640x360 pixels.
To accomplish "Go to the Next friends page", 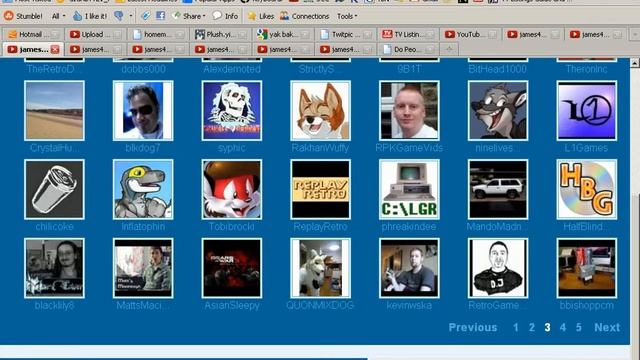I will (607, 327).
